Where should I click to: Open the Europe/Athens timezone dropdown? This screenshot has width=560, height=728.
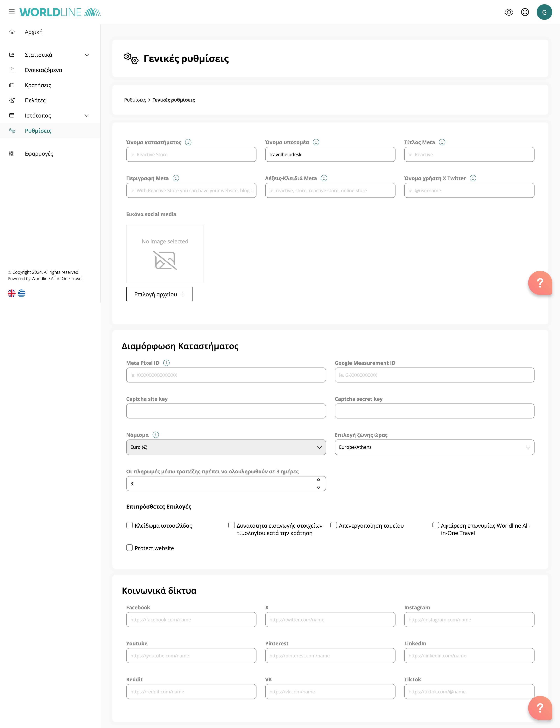[x=434, y=447]
